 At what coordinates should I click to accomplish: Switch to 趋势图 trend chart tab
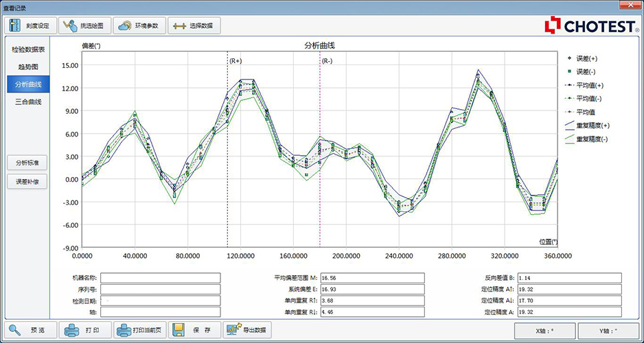(x=27, y=67)
